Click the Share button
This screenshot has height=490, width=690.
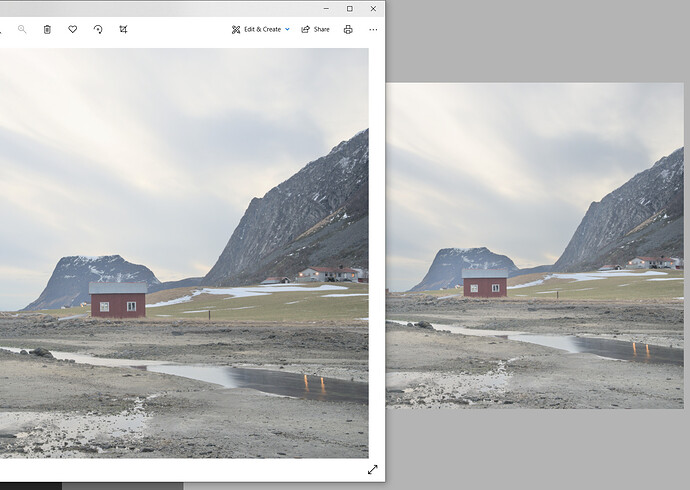tap(315, 30)
